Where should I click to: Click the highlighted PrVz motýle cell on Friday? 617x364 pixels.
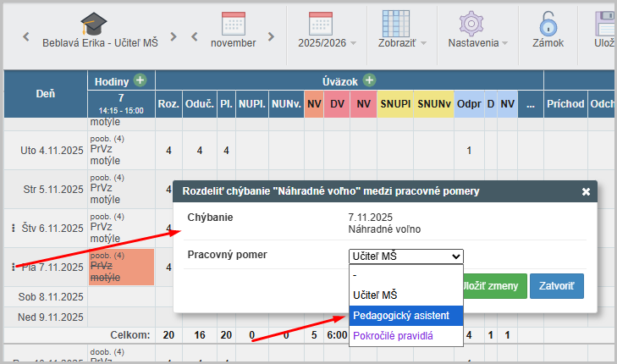[121, 267]
